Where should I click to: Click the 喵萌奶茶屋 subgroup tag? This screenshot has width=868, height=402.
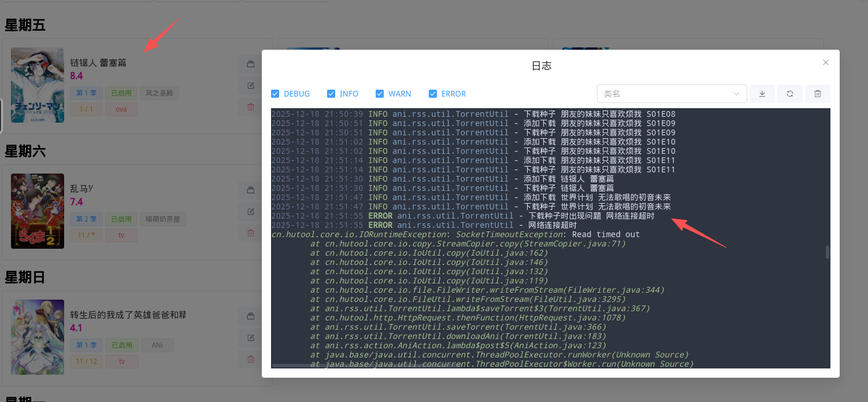coord(163,219)
